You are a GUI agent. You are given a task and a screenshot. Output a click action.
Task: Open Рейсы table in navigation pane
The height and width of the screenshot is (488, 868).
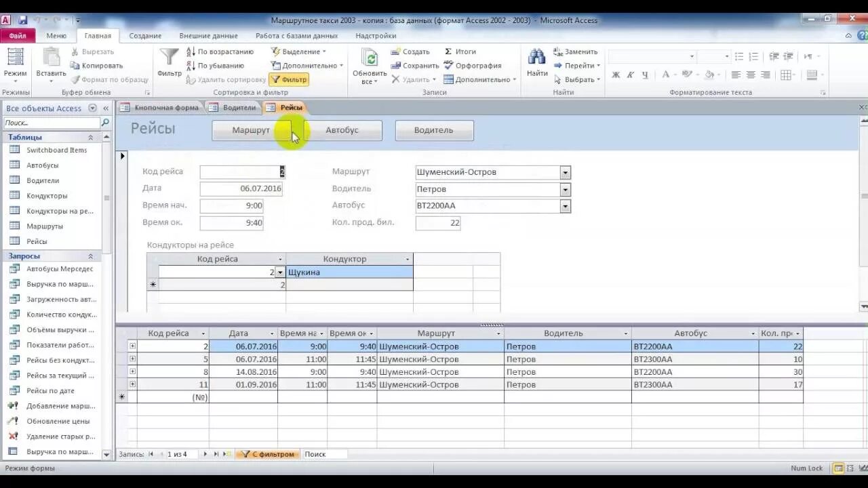[37, 241]
